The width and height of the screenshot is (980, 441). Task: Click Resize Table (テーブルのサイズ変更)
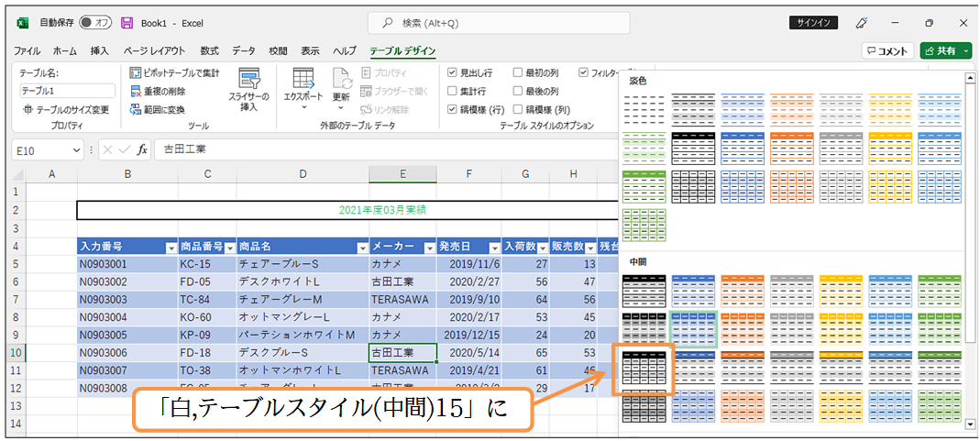tap(65, 109)
